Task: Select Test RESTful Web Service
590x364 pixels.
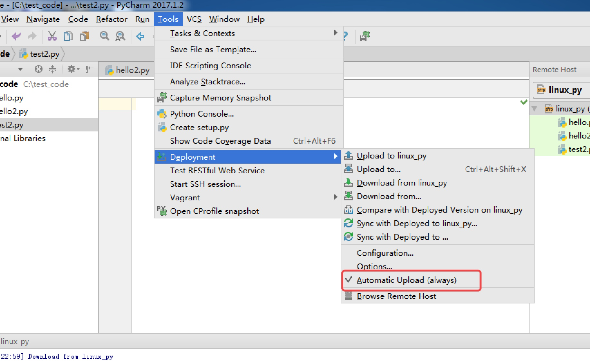Action: click(248, 170)
